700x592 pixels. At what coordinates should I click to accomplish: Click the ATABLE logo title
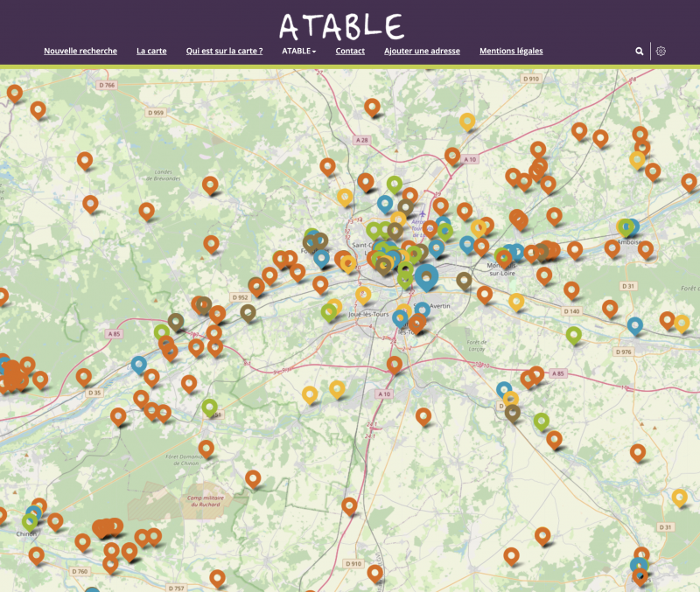(x=341, y=24)
